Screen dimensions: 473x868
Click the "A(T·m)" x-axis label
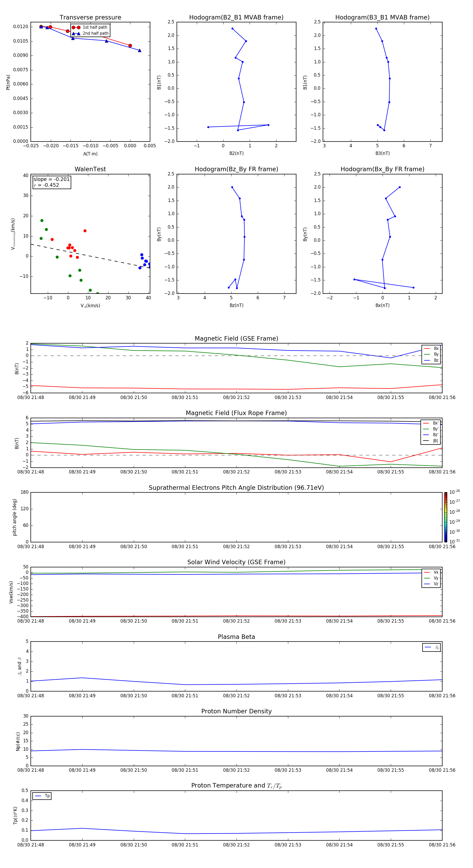click(90, 154)
